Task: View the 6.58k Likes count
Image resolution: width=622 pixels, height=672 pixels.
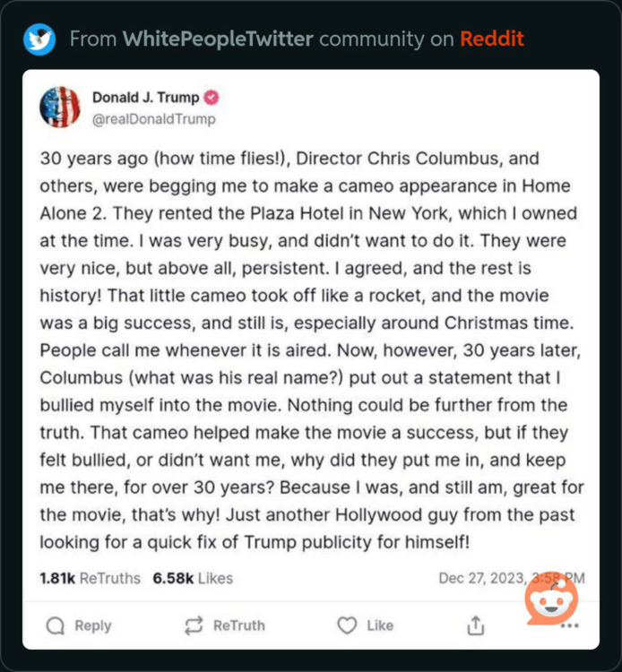Action: click(193, 578)
